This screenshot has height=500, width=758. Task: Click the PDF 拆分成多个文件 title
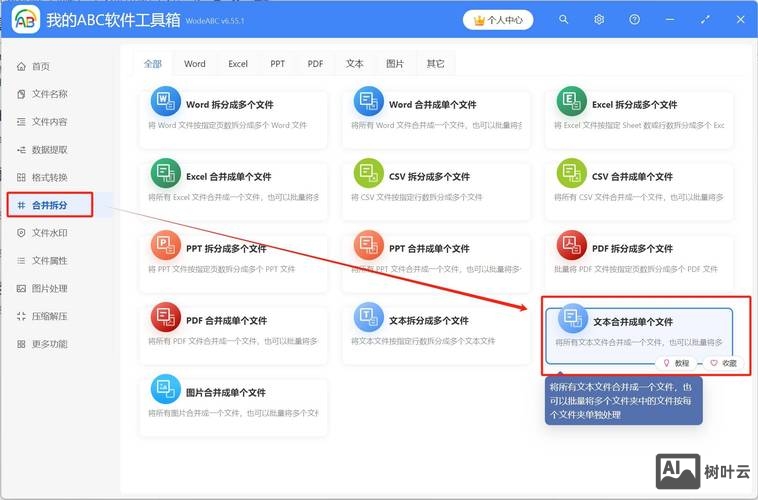pos(632,249)
